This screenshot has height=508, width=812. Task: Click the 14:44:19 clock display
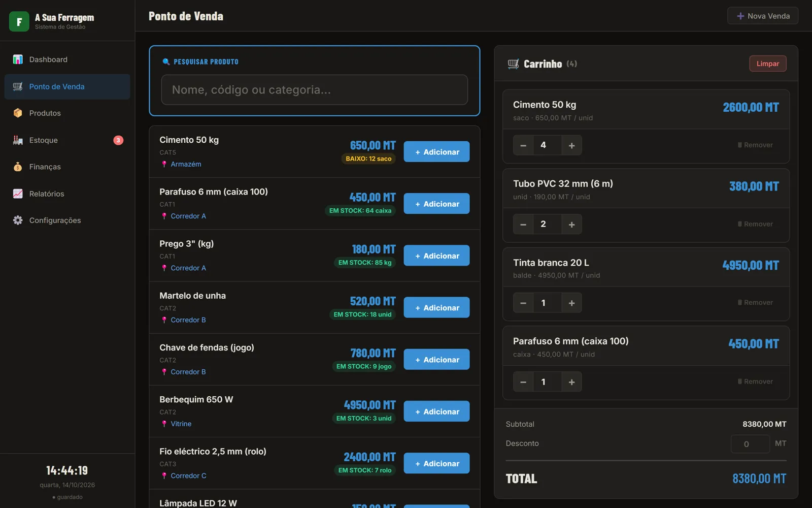pos(67,470)
